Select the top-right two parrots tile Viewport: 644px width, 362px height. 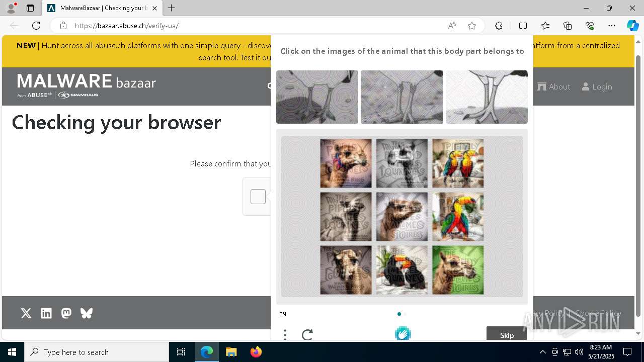tap(458, 163)
